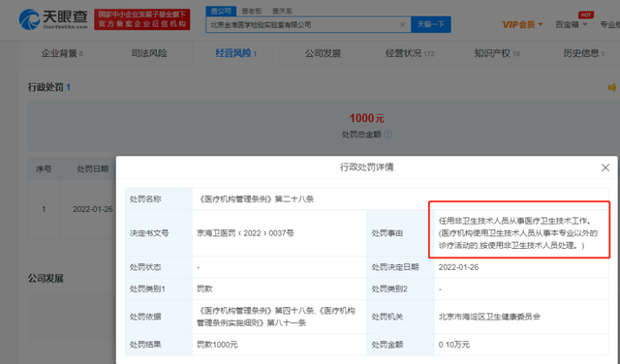Click the 罚款 penalty category value
The width and height of the screenshot is (620, 364).
pos(204,288)
